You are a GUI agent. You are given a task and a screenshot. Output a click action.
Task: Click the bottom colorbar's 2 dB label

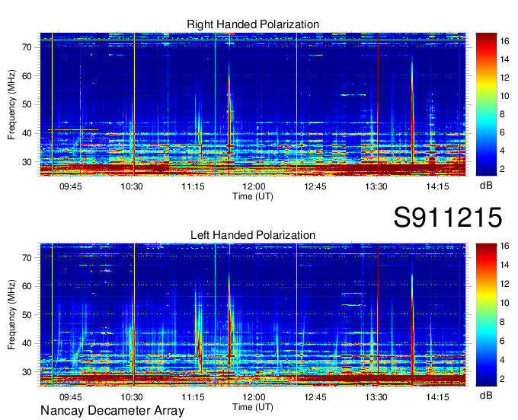pos(502,379)
